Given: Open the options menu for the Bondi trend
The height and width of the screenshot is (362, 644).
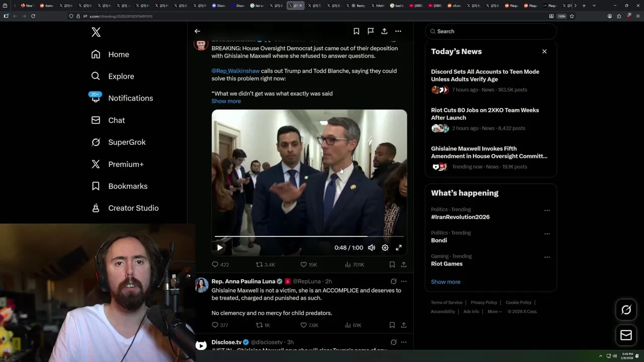Looking at the screenshot, I should click(547, 234).
